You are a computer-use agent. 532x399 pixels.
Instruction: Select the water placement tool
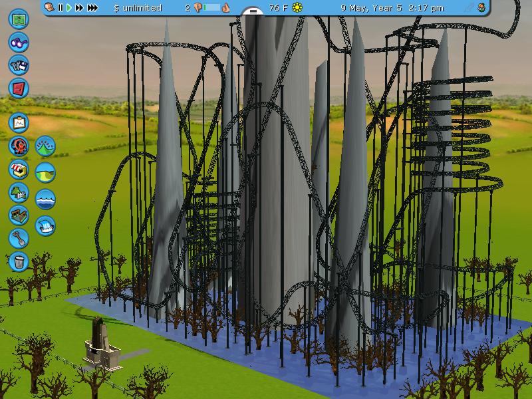[x=45, y=199]
